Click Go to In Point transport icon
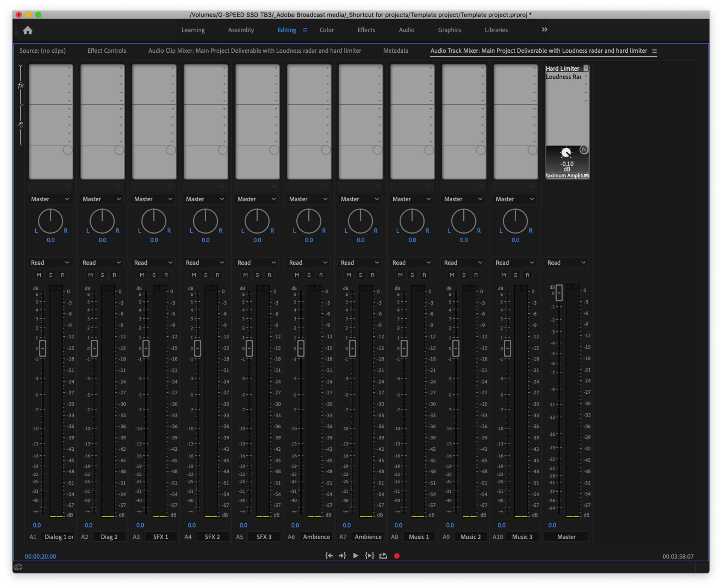Viewport: 722px width, 588px height. 329,556
